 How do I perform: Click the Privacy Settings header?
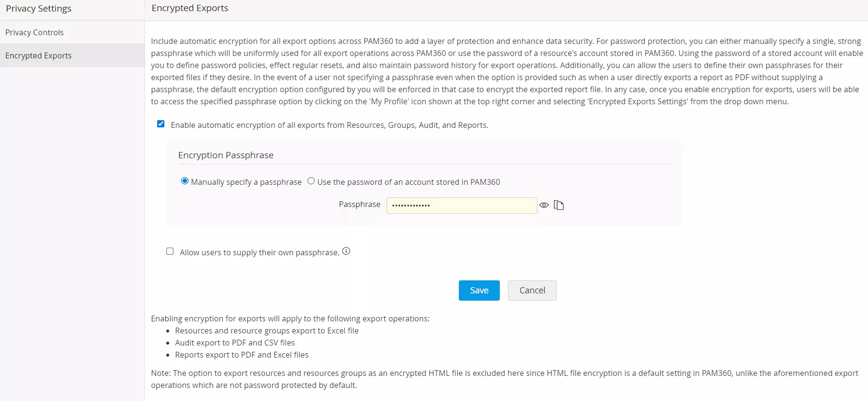click(39, 8)
